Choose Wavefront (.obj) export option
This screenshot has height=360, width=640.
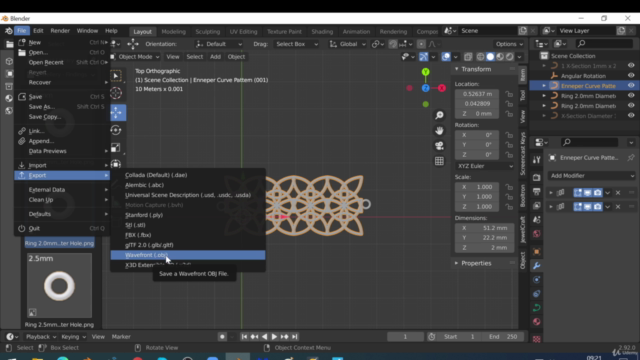[x=188, y=255]
